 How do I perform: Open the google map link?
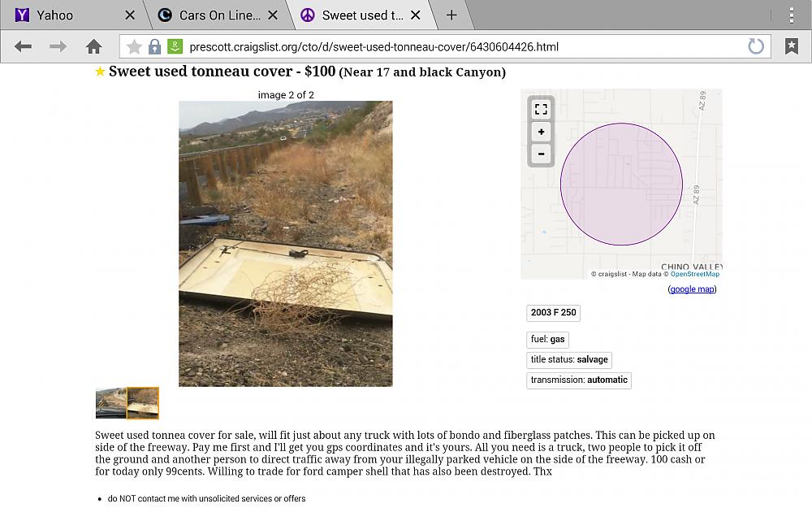(692, 289)
